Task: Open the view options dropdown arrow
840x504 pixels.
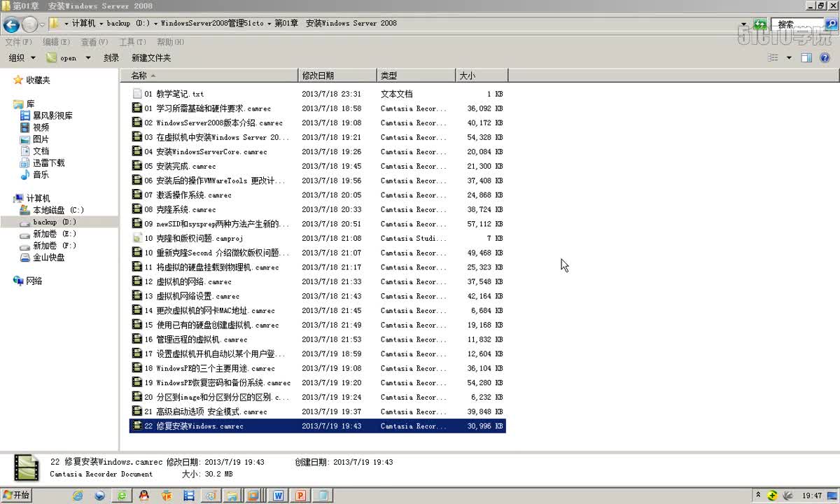Action: click(x=789, y=58)
